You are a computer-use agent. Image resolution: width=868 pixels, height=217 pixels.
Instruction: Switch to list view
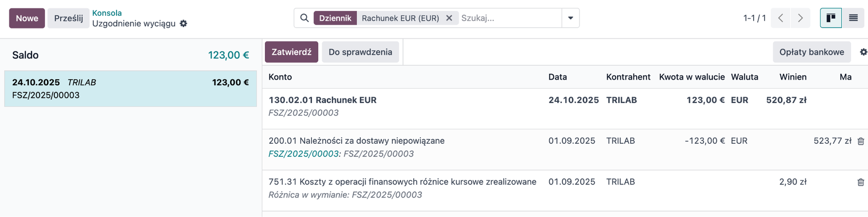click(853, 18)
